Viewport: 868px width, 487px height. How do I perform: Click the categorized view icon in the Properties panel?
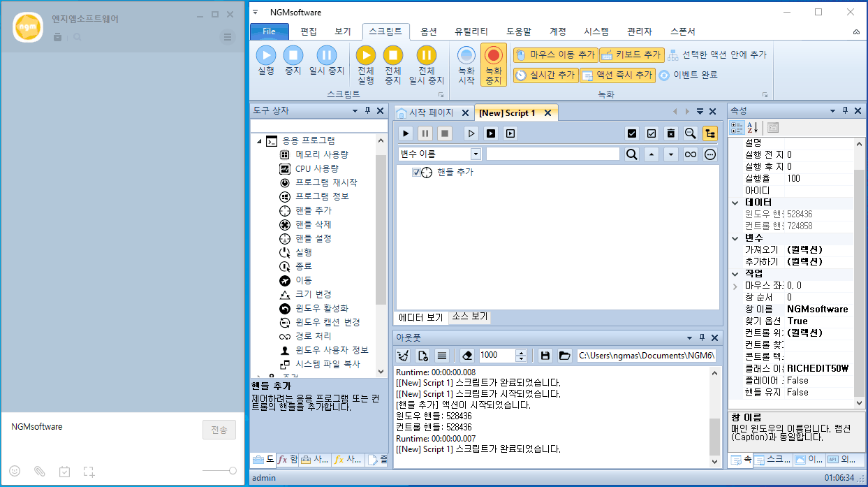[737, 128]
